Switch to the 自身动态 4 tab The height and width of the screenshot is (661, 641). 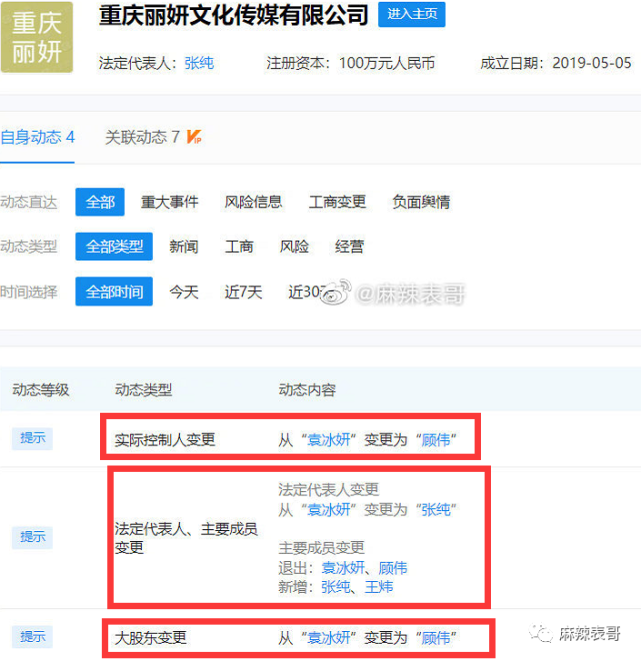[x=38, y=137]
